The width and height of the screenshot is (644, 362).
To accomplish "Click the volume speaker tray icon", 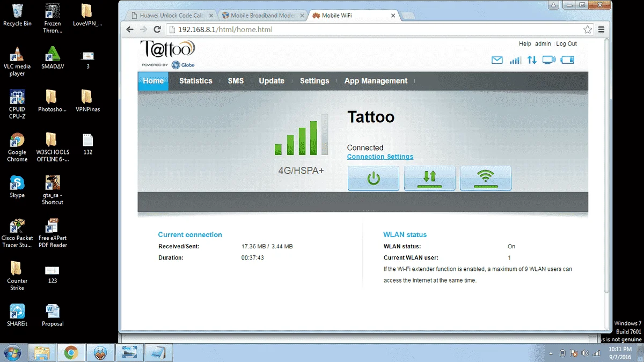I will pos(584,353).
